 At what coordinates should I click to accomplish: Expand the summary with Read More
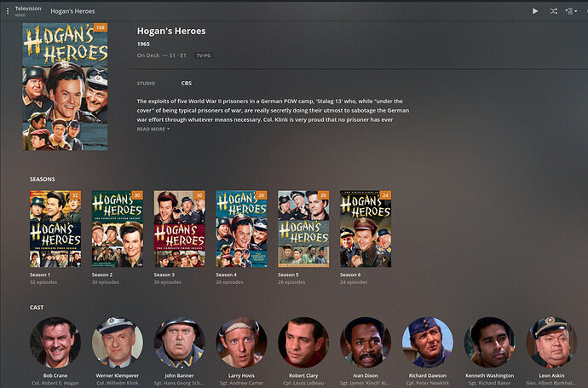pos(153,129)
